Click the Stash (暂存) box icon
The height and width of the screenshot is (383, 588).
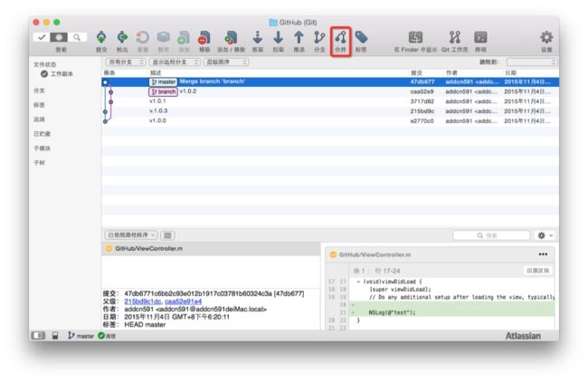pos(164,37)
